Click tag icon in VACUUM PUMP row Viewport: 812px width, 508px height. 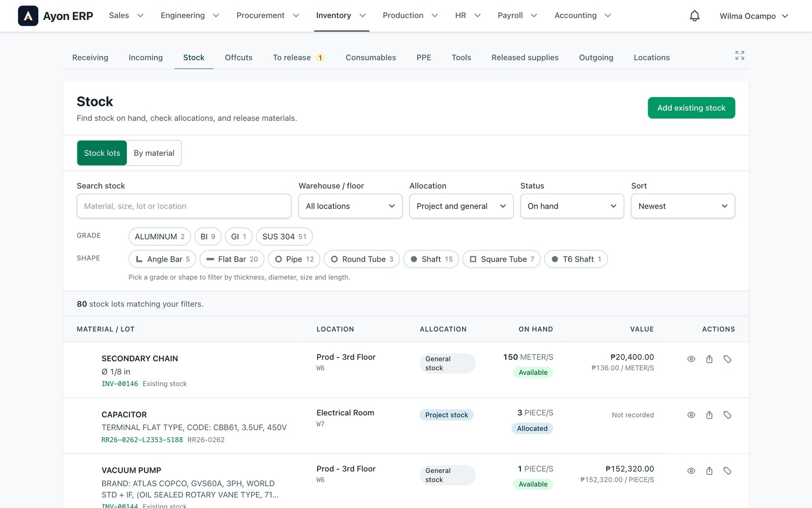pyautogui.click(x=727, y=471)
